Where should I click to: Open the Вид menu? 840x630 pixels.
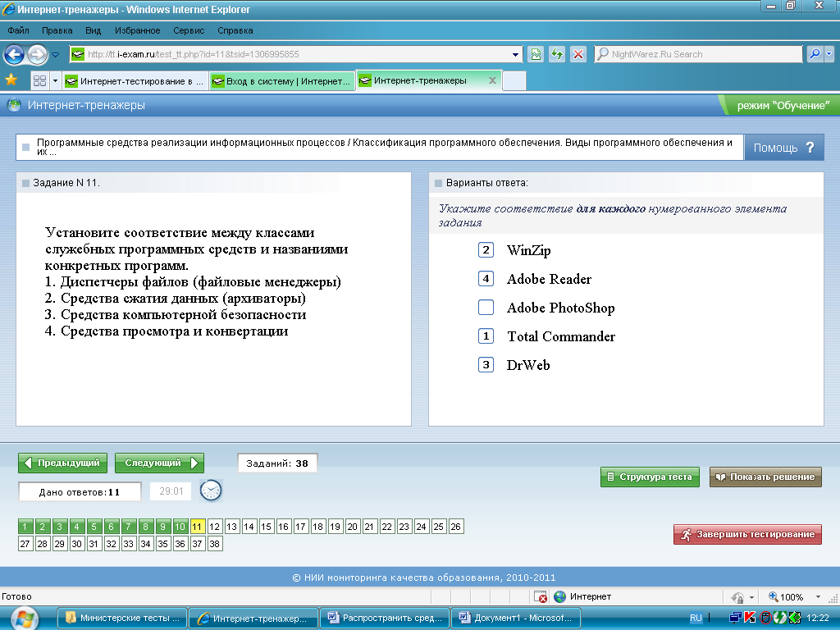(94, 30)
